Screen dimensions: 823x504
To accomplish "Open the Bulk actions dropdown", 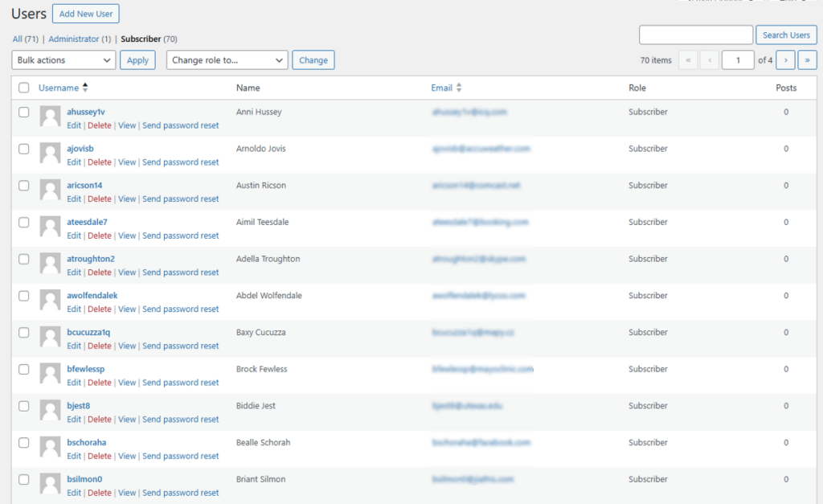I will click(x=63, y=59).
